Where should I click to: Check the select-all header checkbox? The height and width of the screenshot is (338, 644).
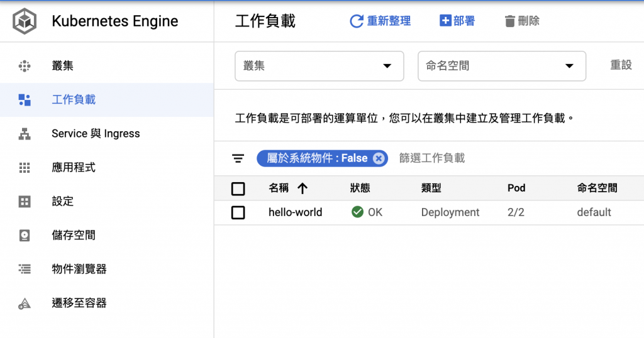238,188
